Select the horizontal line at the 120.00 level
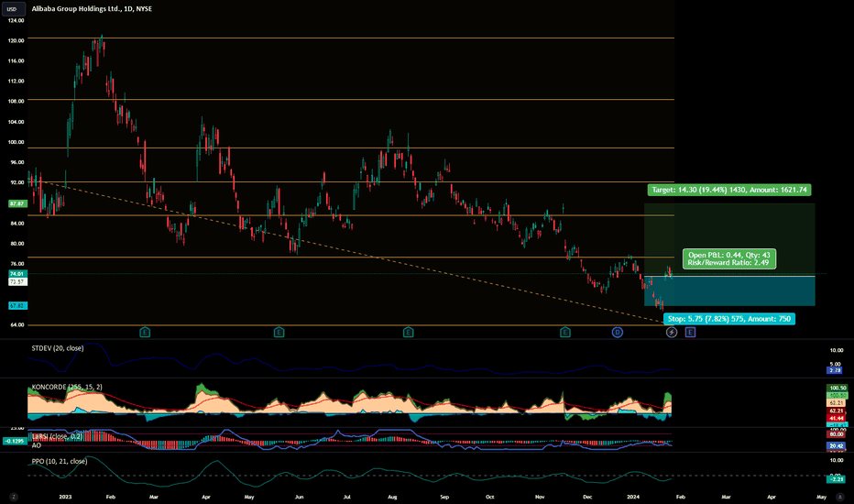The width and height of the screenshot is (854, 504). click(x=351, y=38)
